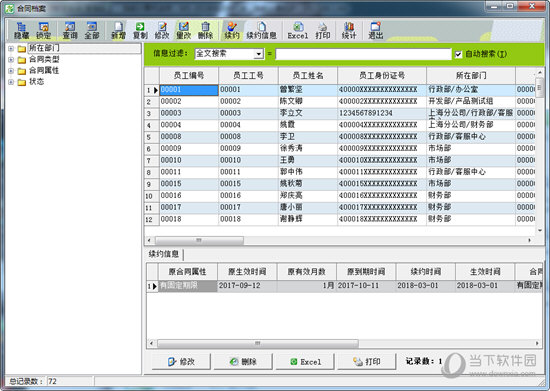This screenshot has width=550, height=391.
Task: Expand the 合同类型 tree node
Action: coord(11,60)
